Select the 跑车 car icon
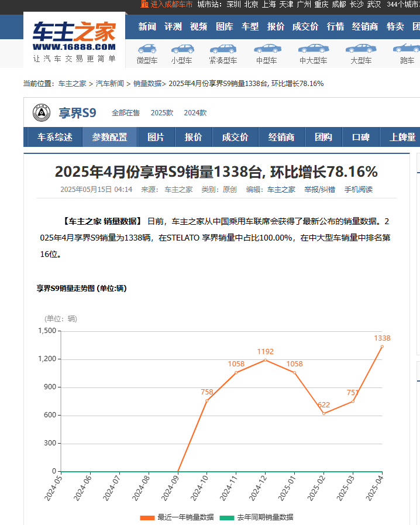The width and height of the screenshot is (420, 525). [407, 49]
